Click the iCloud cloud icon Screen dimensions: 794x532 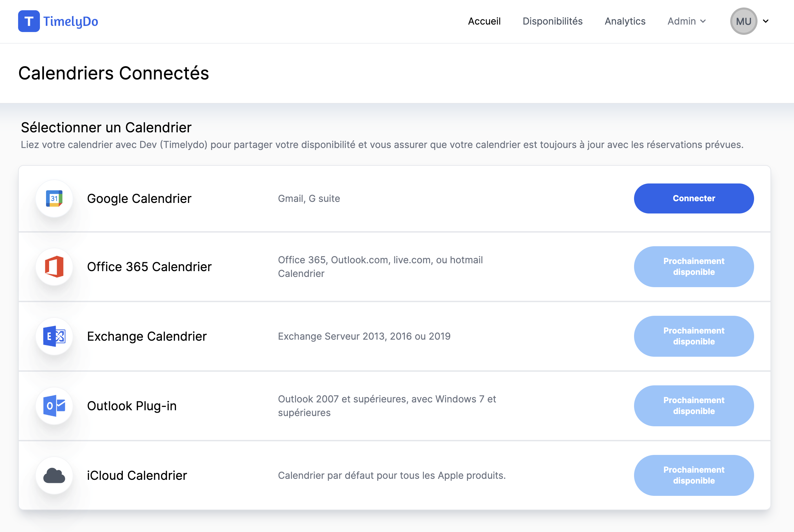pos(54,475)
